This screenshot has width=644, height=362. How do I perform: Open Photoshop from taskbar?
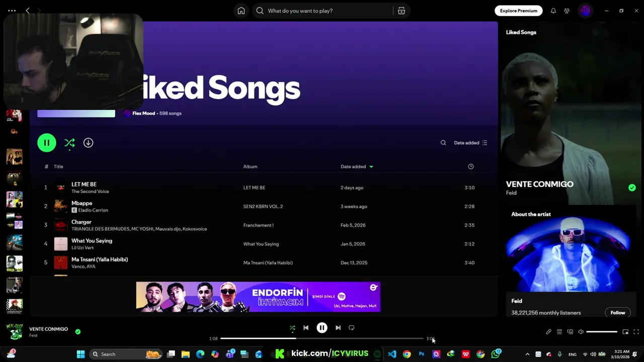(421, 354)
